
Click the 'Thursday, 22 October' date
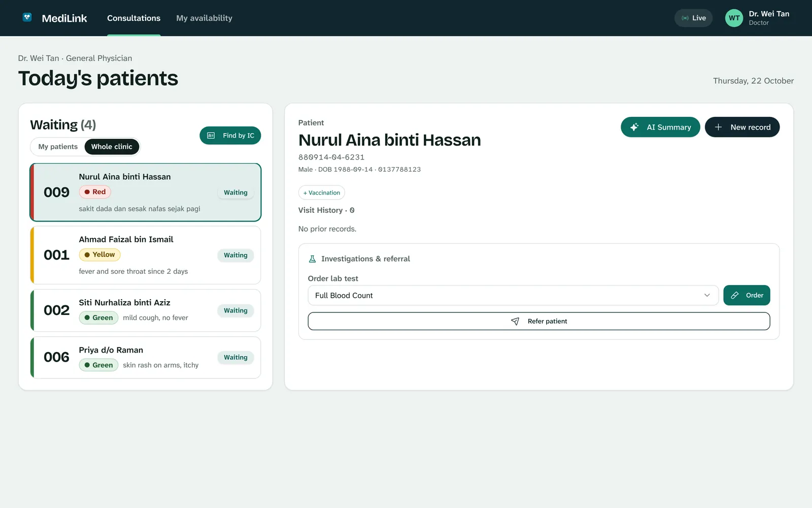[x=753, y=81]
